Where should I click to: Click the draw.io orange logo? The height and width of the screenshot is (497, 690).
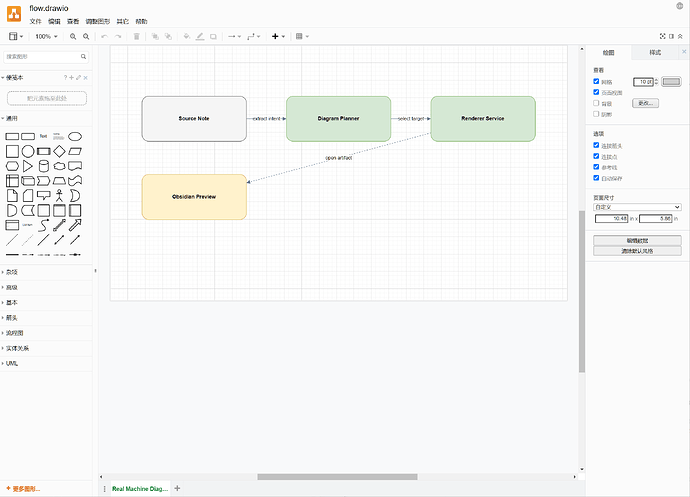[x=14, y=14]
